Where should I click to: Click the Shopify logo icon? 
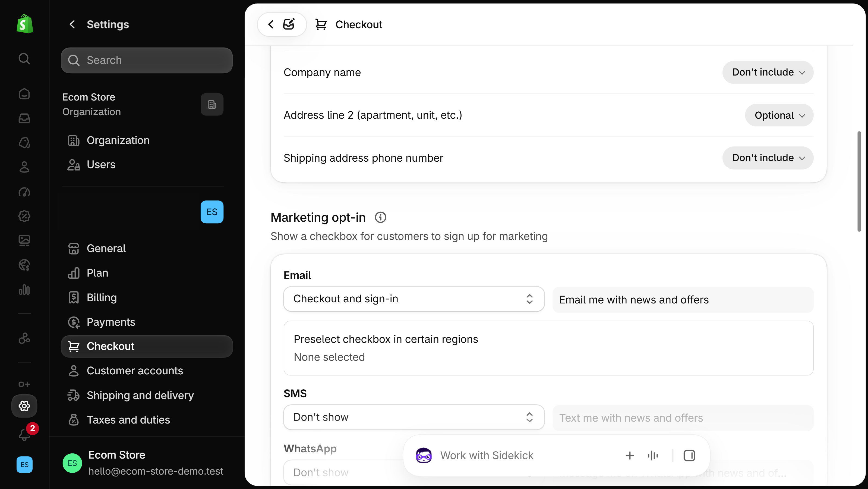(25, 24)
